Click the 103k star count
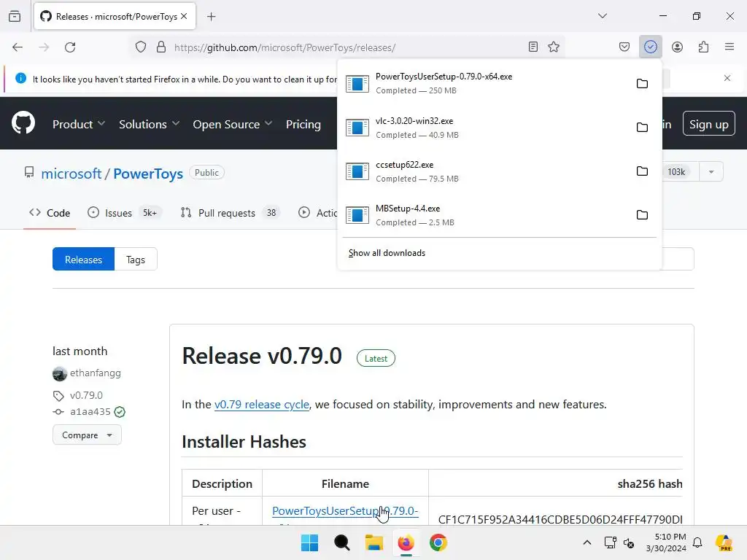The width and height of the screenshot is (747, 560). 676,172
